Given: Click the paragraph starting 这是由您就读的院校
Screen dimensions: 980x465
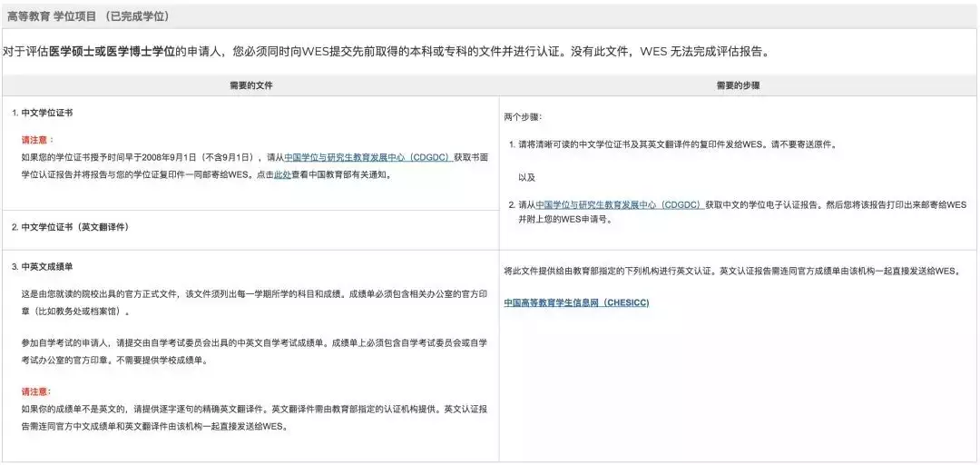Looking at the screenshot, I should tap(254, 302).
